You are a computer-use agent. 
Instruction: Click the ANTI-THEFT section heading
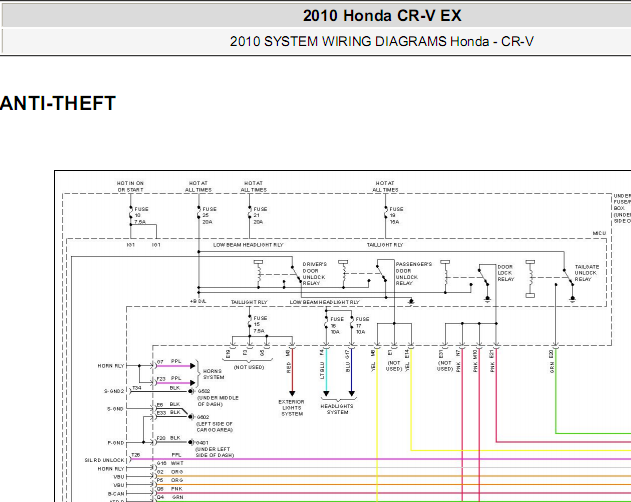pyautogui.click(x=58, y=103)
